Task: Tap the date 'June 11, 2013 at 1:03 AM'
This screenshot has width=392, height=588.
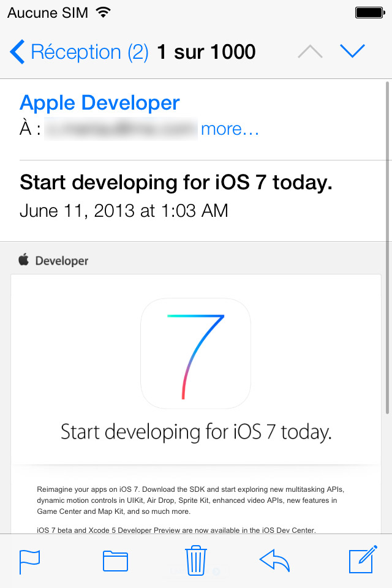Action: (x=124, y=211)
